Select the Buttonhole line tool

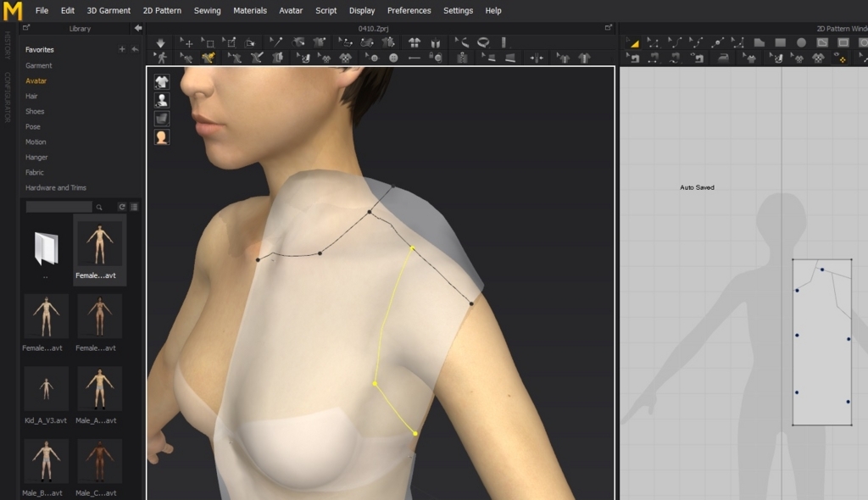click(414, 58)
